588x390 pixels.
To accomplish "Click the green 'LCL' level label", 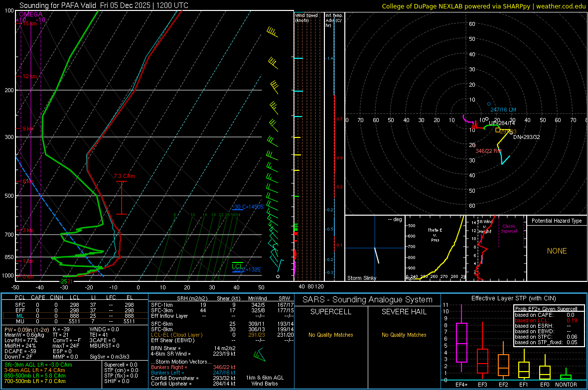I will [237, 266].
